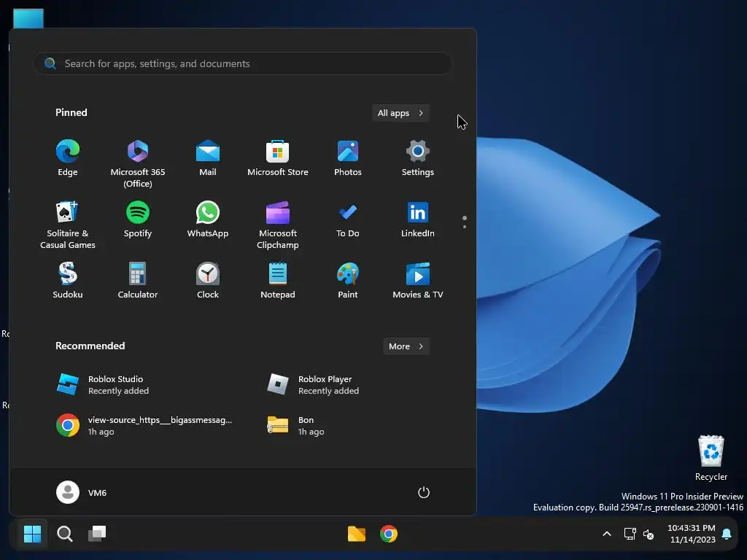Launch the Photos app
This screenshot has width=747, height=560.
click(348, 158)
